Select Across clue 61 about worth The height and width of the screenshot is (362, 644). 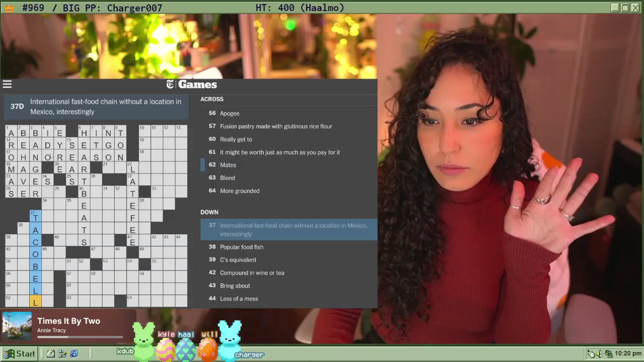(289, 152)
